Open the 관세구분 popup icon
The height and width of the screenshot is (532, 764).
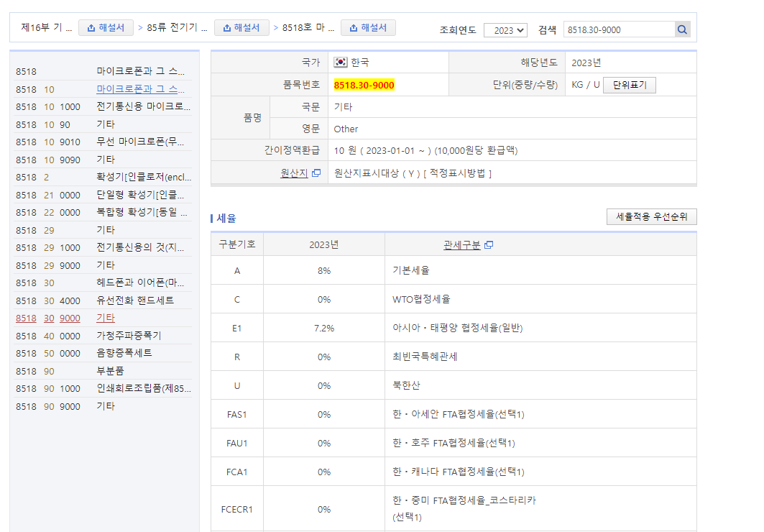[x=489, y=245]
